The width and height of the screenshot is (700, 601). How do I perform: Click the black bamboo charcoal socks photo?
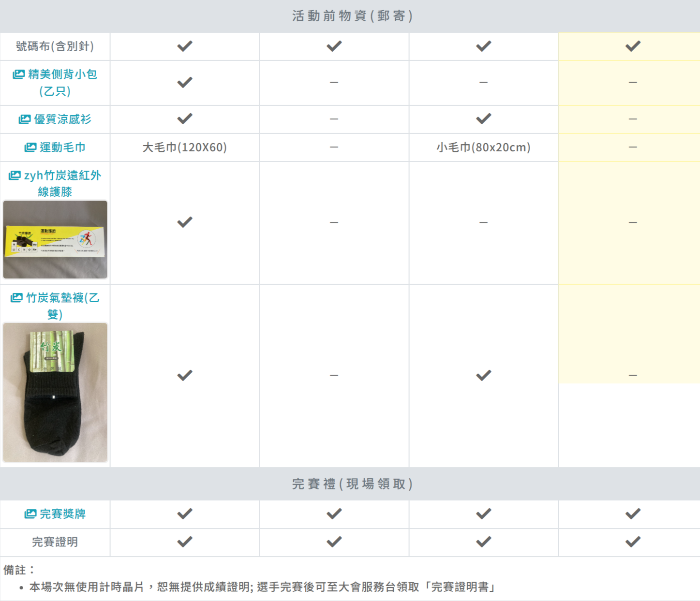pos(55,392)
